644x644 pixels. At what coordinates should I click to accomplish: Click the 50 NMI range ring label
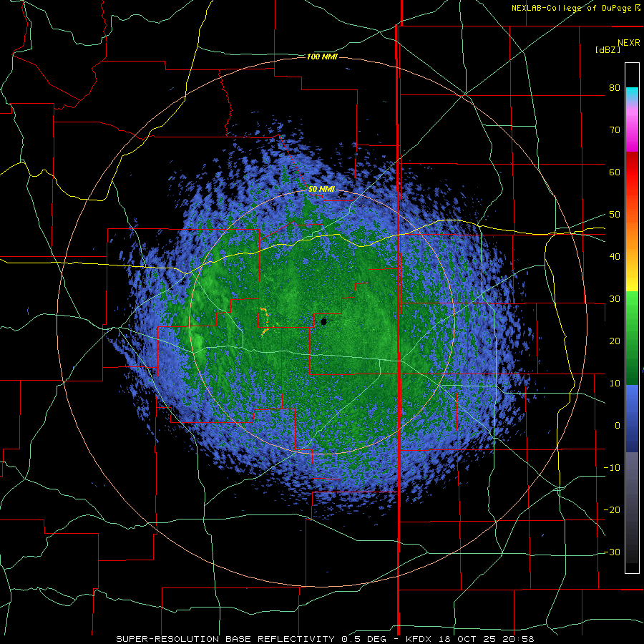321,190
